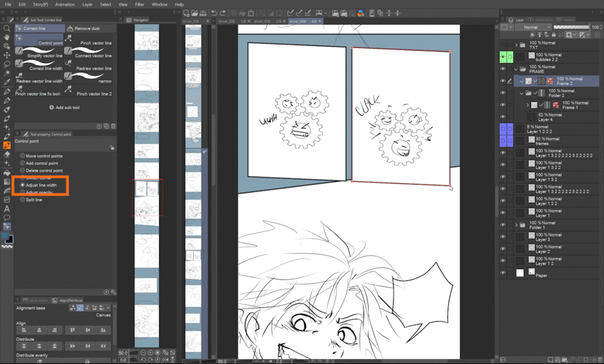Select the Text tool
Image resolution: width=604 pixels, height=364 pixels.
tap(6, 209)
